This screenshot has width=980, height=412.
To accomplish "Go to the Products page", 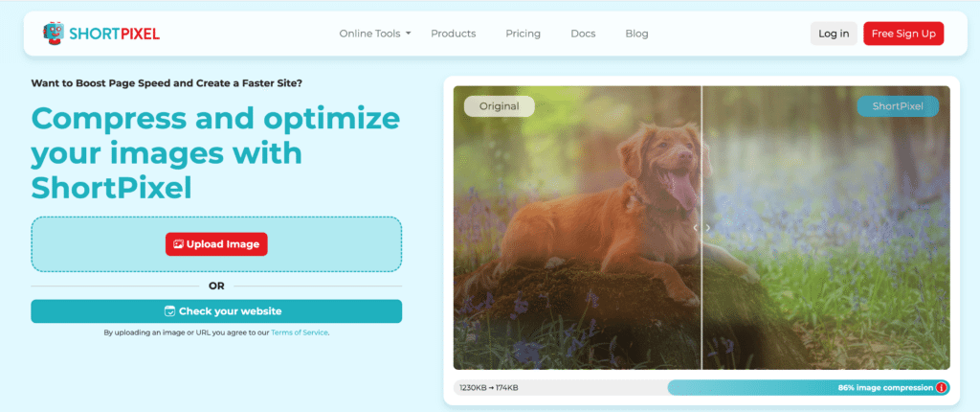I will coord(453,34).
